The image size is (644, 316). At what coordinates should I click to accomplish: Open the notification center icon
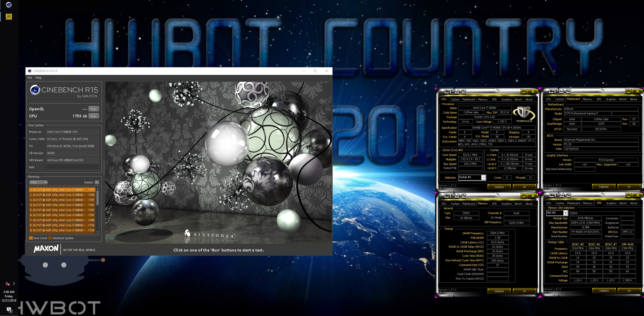click(x=9, y=310)
